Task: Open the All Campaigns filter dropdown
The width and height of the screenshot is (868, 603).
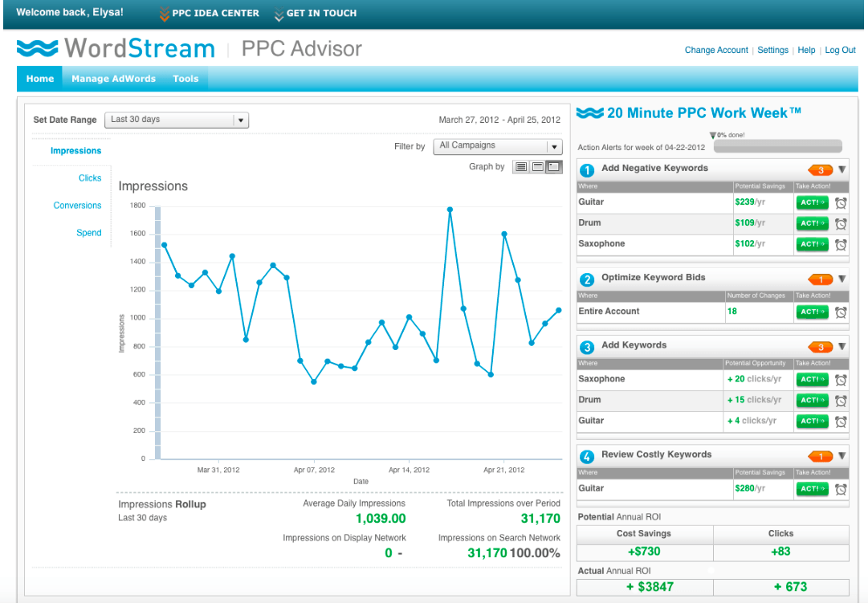Action: tap(498, 146)
